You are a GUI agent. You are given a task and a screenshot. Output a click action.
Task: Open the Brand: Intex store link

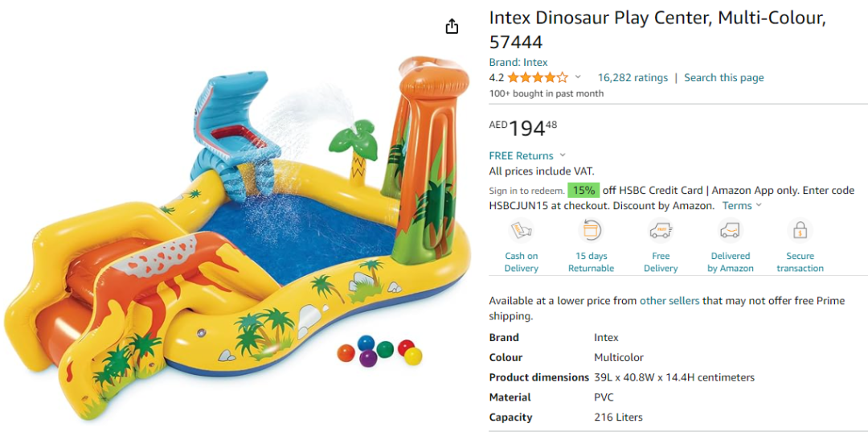pos(518,62)
